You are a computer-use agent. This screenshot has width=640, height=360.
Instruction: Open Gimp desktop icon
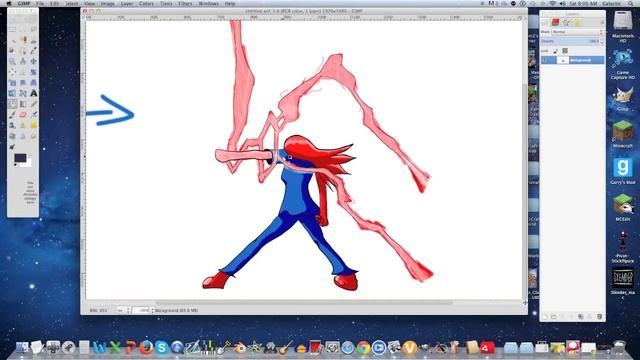pyautogui.click(x=622, y=97)
